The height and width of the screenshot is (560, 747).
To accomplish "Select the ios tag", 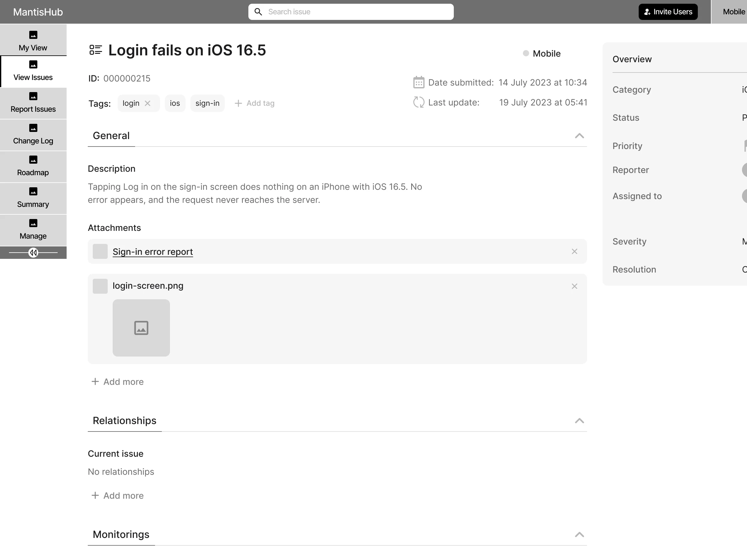I will tap(175, 103).
